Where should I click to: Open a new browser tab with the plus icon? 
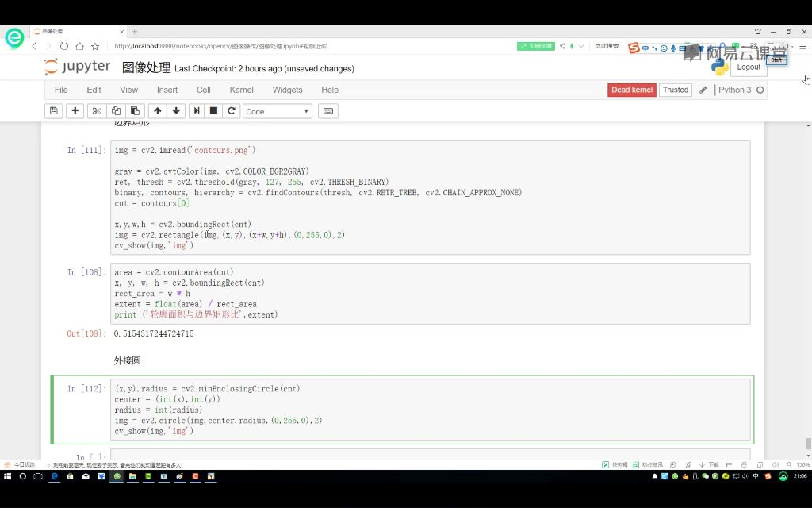pos(135,32)
